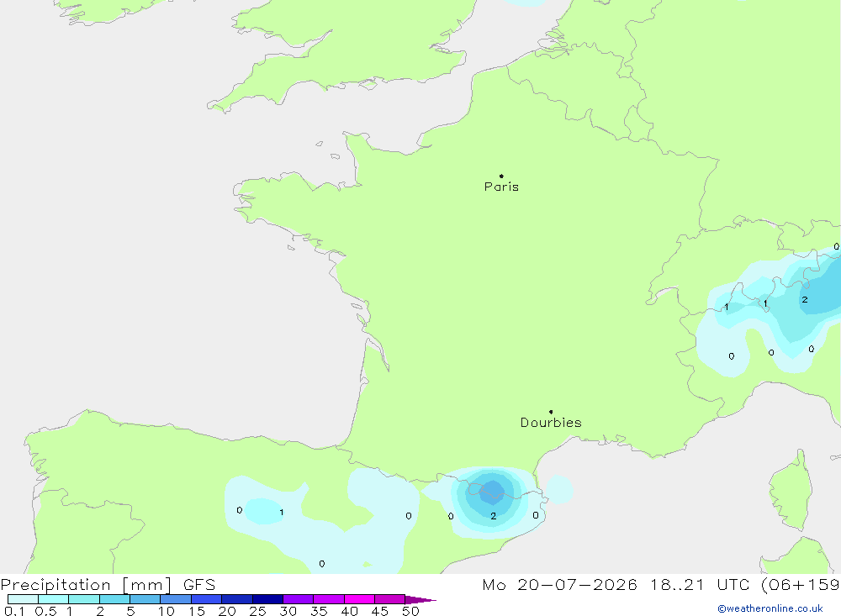Click the '18..21 UTC' time range text

tap(701, 585)
